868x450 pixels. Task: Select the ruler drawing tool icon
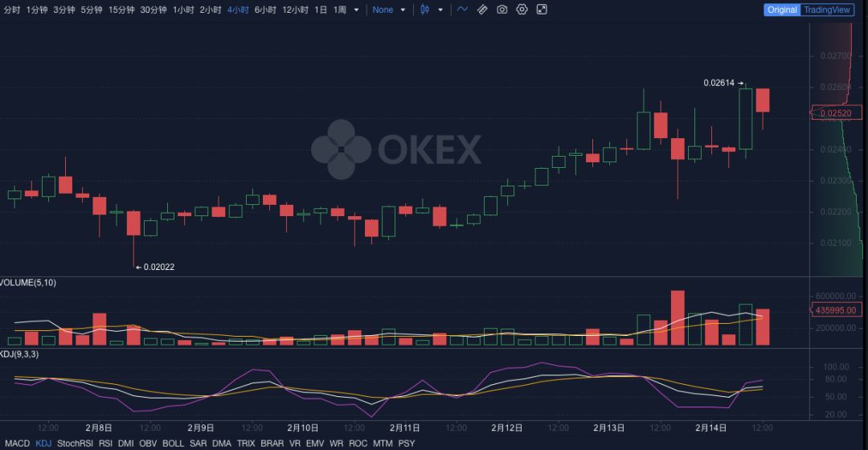pos(482,10)
